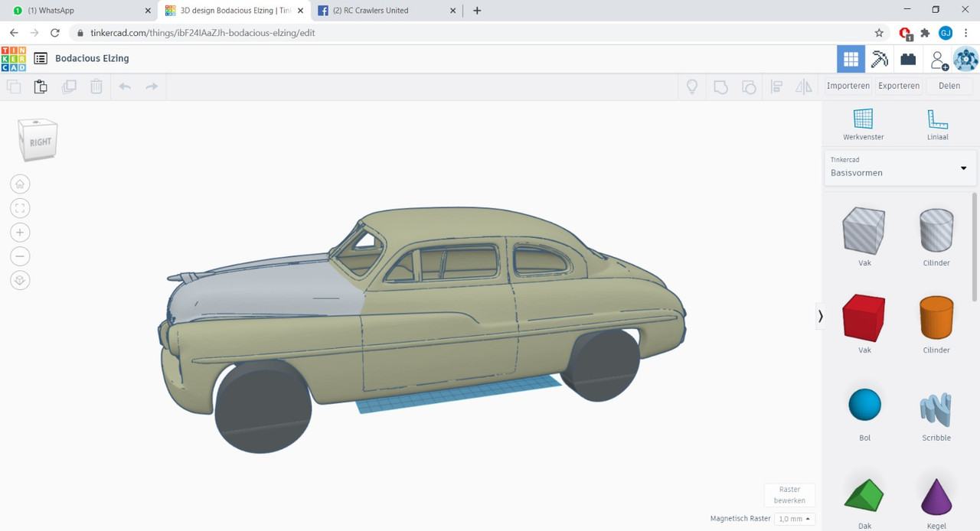Select the Liniaal ruler tool
The image size is (980, 531).
pos(937,125)
